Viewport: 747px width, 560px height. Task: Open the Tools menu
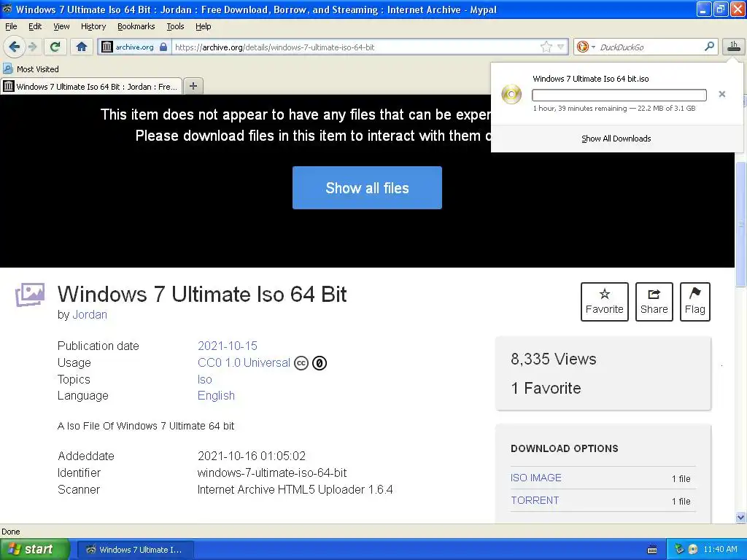point(175,26)
